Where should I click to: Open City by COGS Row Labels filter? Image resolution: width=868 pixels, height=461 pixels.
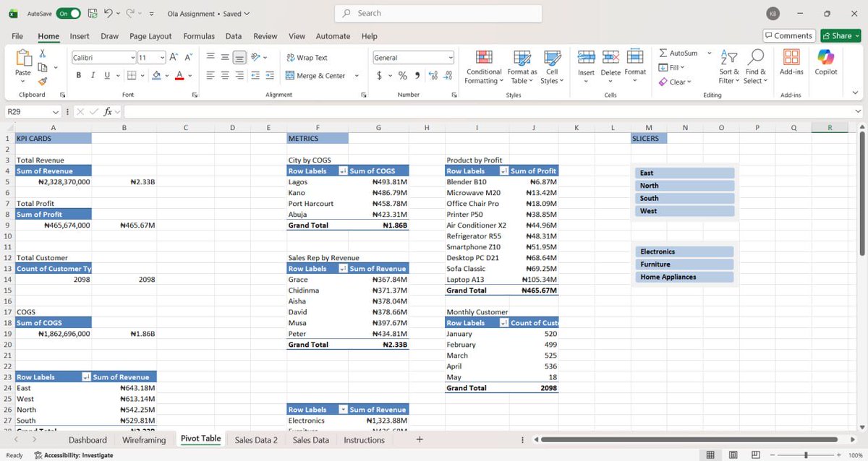pos(342,171)
